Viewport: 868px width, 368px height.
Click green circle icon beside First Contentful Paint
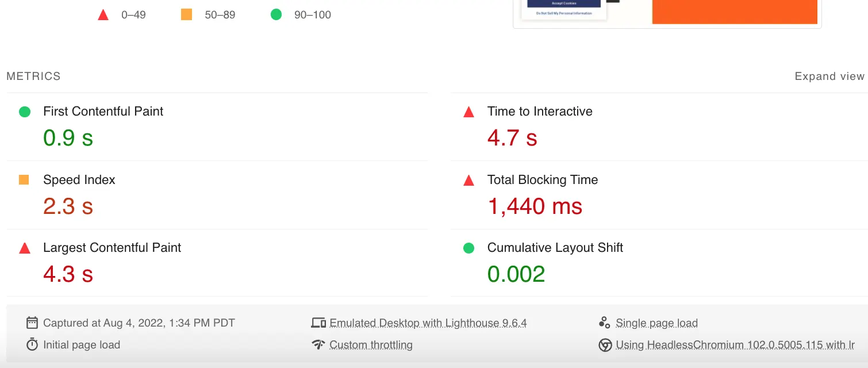pos(25,112)
